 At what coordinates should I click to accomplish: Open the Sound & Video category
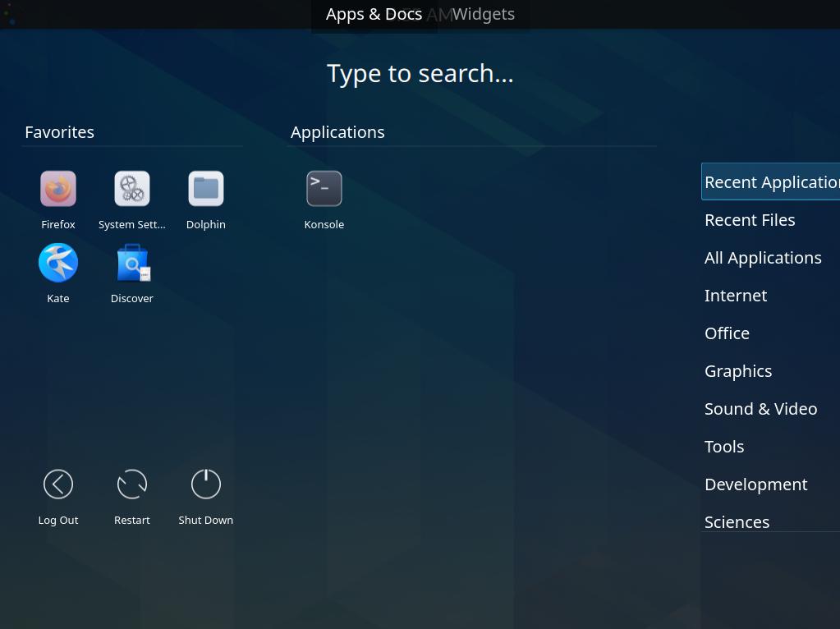(x=760, y=408)
